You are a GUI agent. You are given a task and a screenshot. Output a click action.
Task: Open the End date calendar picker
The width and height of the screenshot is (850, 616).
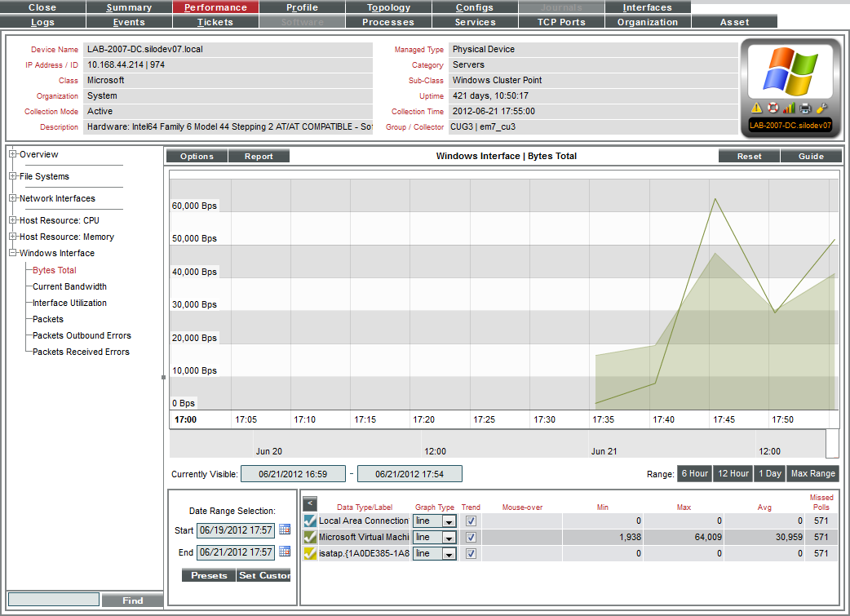point(285,552)
